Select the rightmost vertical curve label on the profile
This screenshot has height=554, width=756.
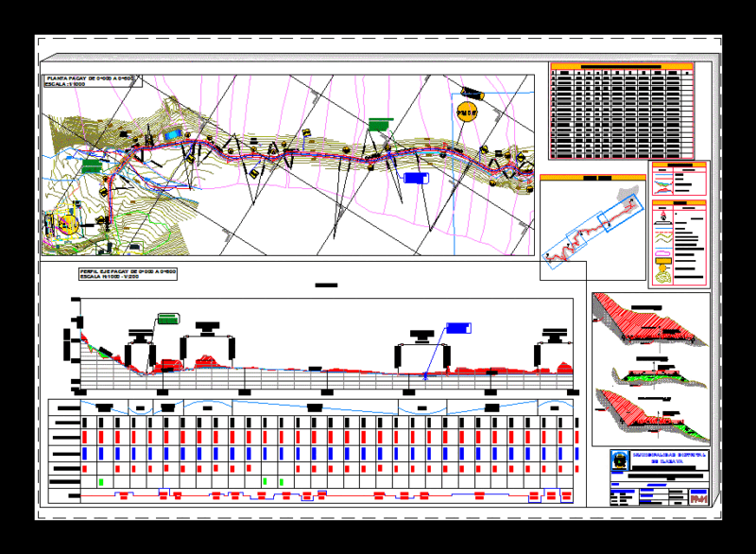[555, 335]
